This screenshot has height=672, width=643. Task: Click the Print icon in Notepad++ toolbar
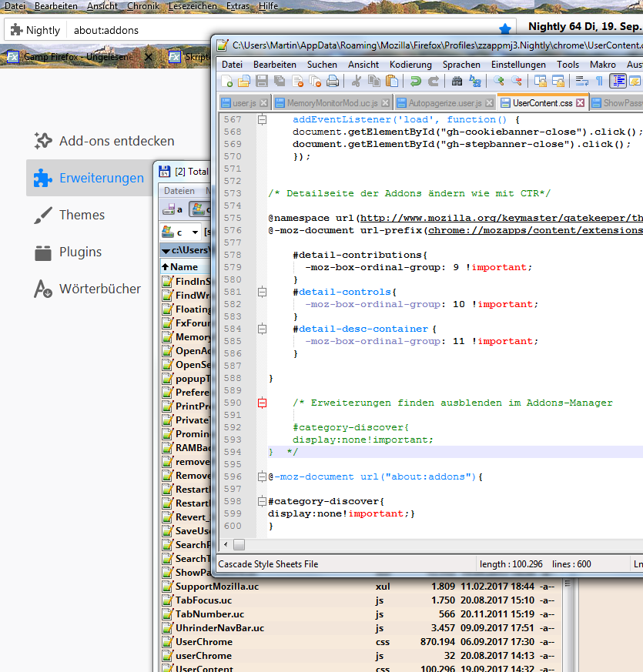[x=333, y=82]
